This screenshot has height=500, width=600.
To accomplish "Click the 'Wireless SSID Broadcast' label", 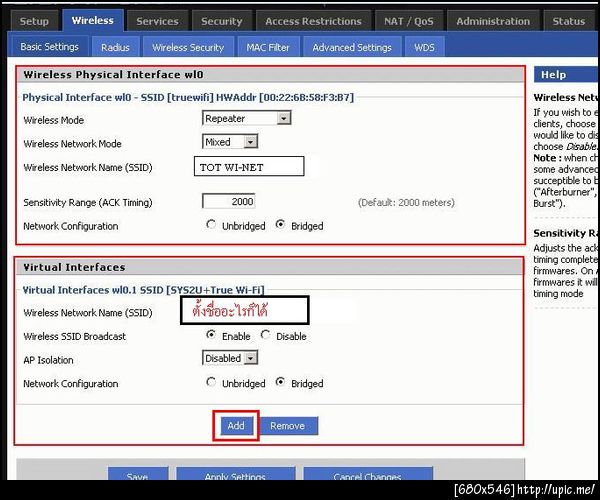I will 75,336.
